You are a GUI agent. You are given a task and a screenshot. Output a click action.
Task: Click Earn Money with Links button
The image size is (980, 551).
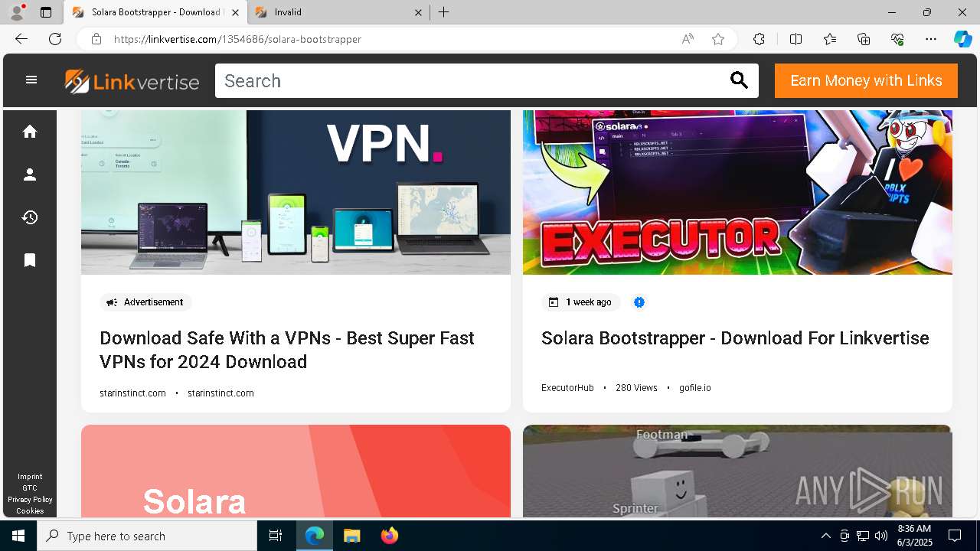[866, 80]
